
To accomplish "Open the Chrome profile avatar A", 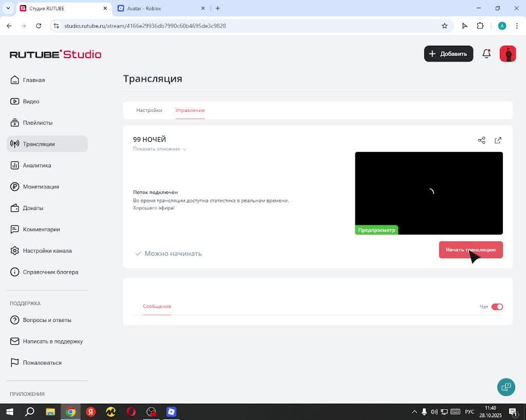I will 502,26.
